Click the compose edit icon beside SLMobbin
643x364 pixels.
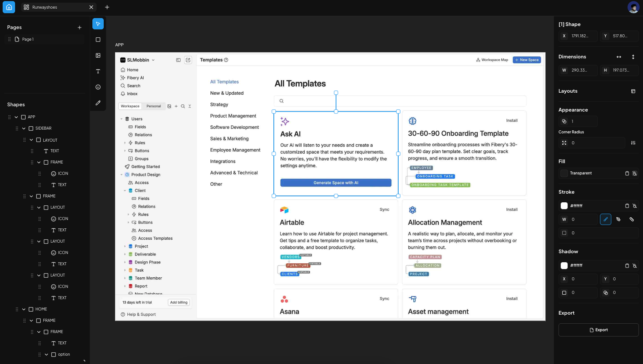point(188,60)
